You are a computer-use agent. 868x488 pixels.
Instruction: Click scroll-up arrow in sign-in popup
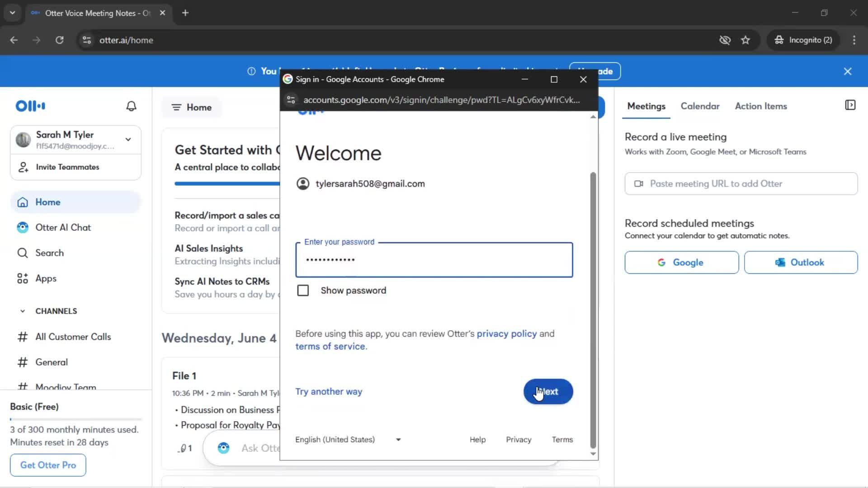[x=593, y=117]
